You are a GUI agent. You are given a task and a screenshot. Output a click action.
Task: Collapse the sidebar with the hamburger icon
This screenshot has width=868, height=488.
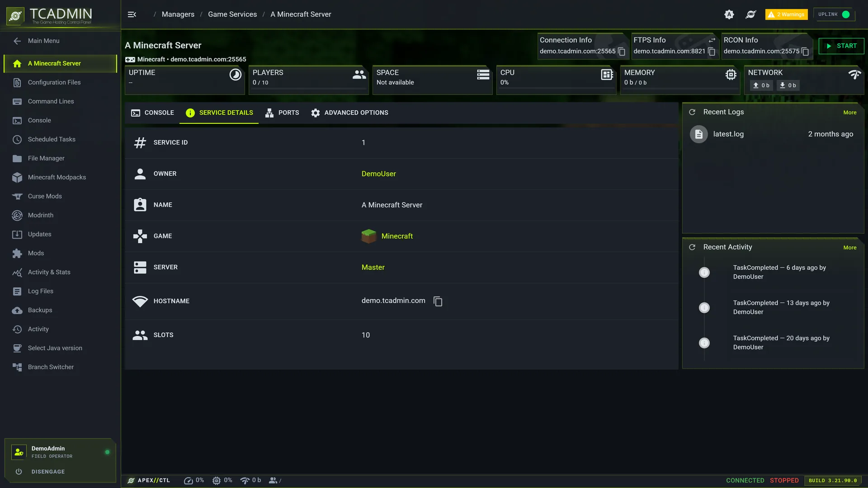132,14
